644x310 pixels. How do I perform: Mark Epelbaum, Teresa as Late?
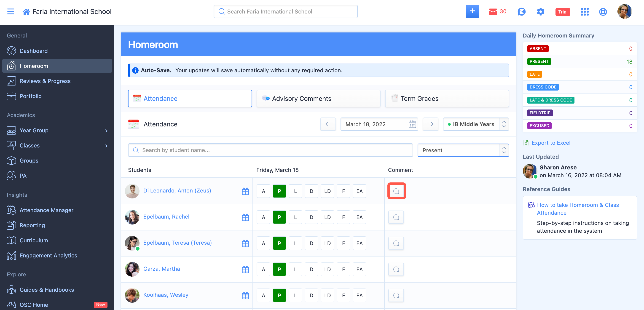coord(295,243)
